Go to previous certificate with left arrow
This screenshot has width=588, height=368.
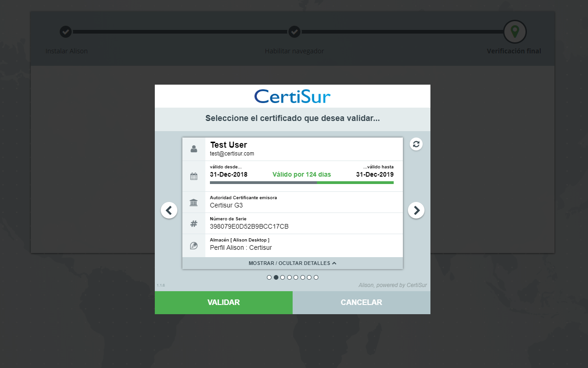(x=169, y=210)
